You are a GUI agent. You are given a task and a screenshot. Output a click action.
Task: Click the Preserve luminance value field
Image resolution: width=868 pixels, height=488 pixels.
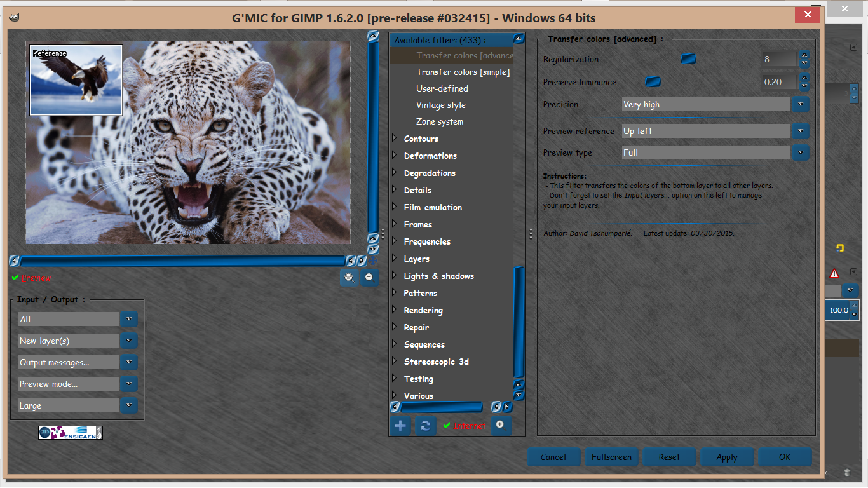coord(779,82)
